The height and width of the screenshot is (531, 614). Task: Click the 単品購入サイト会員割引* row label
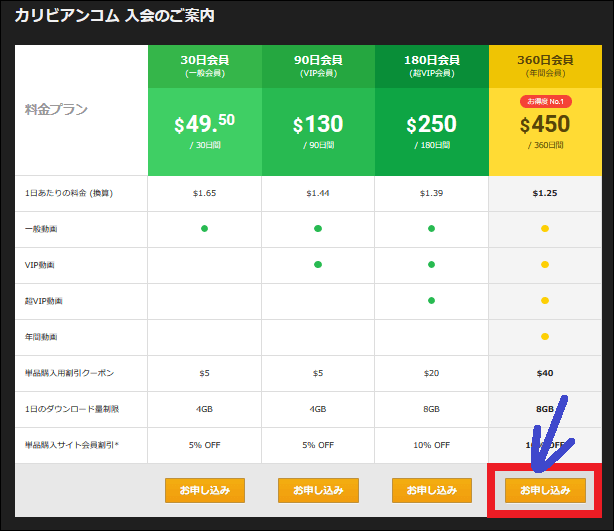[x=70, y=445]
